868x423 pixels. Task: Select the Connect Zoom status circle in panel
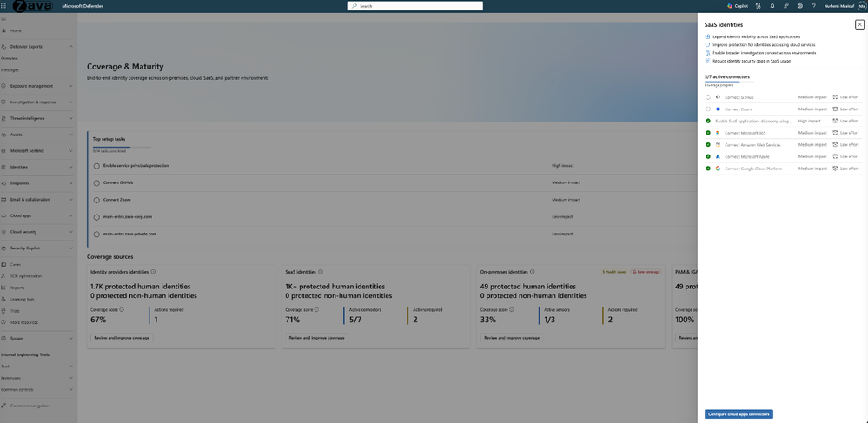click(708, 109)
